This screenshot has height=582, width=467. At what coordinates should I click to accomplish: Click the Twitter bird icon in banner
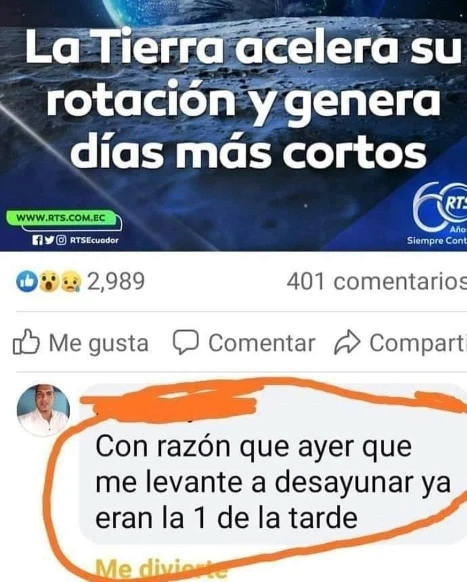49,240
